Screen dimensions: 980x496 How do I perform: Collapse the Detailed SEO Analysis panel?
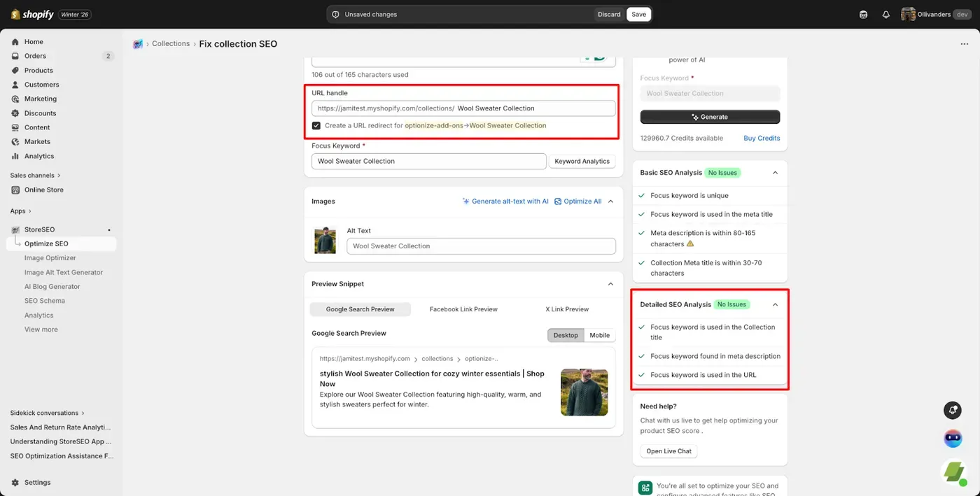[x=775, y=304]
